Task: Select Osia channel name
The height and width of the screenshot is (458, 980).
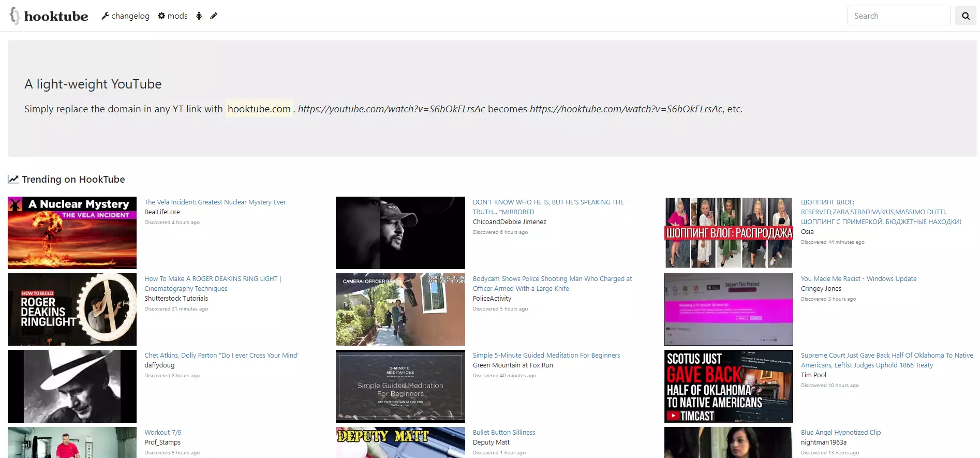Action: pos(807,232)
